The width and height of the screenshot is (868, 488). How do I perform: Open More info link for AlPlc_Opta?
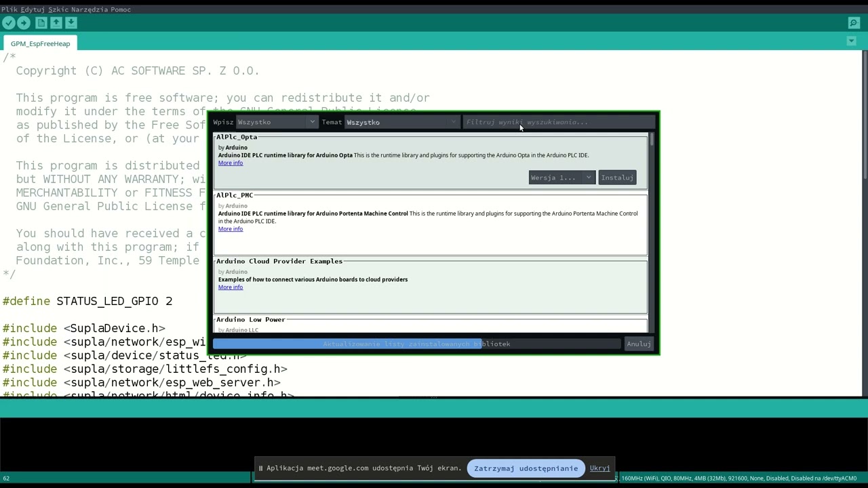(231, 163)
